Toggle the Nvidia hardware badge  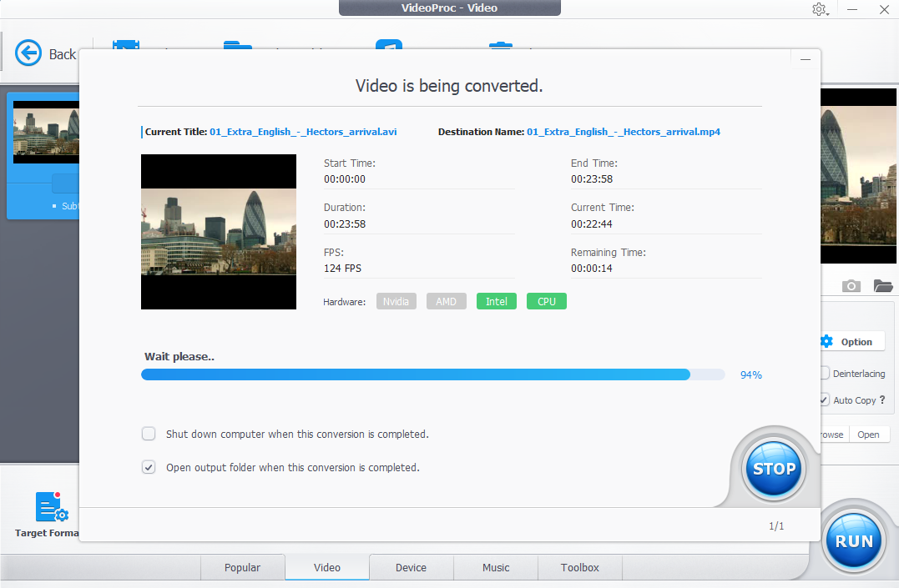[396, 301]
